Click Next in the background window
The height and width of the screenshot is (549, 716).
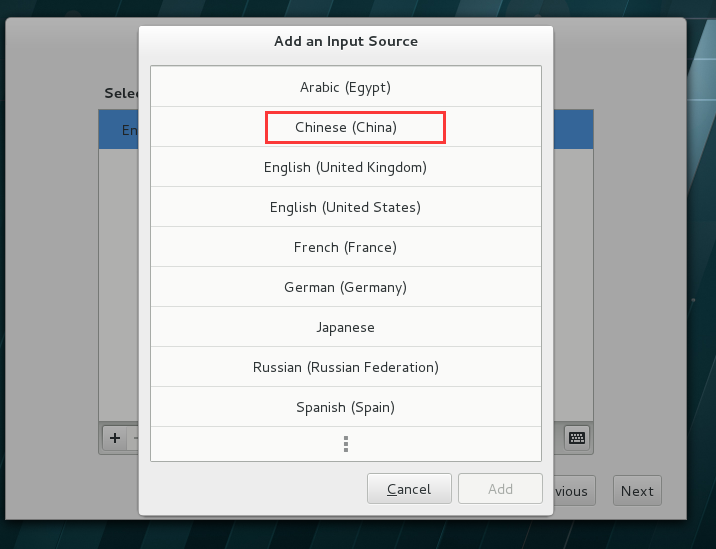(x=637, y=491)
